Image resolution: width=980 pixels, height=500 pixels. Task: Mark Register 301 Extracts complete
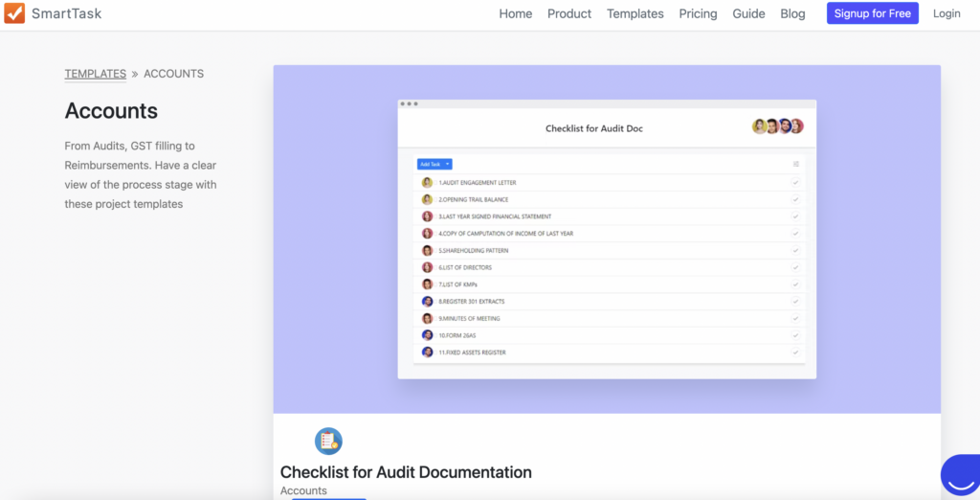tap(795, 301)
